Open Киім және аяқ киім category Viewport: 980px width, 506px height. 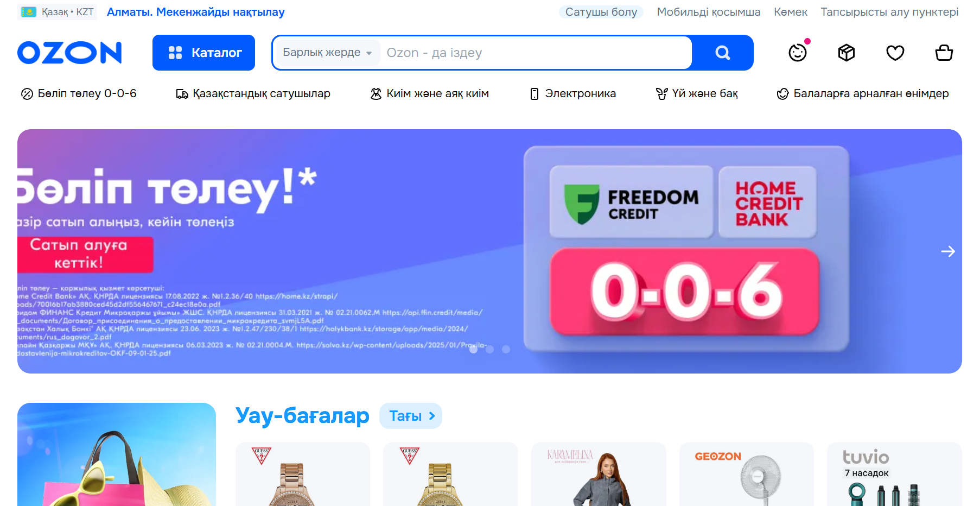[430, 94]
